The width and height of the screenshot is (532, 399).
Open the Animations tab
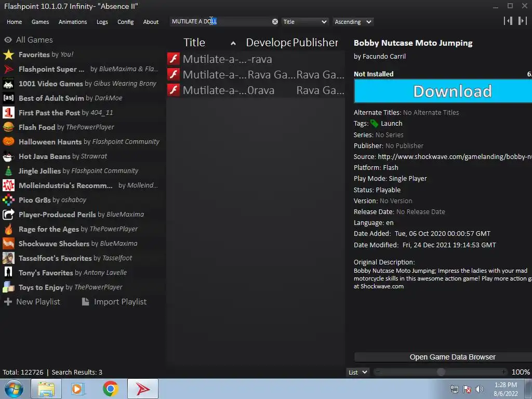click(73, 22)
